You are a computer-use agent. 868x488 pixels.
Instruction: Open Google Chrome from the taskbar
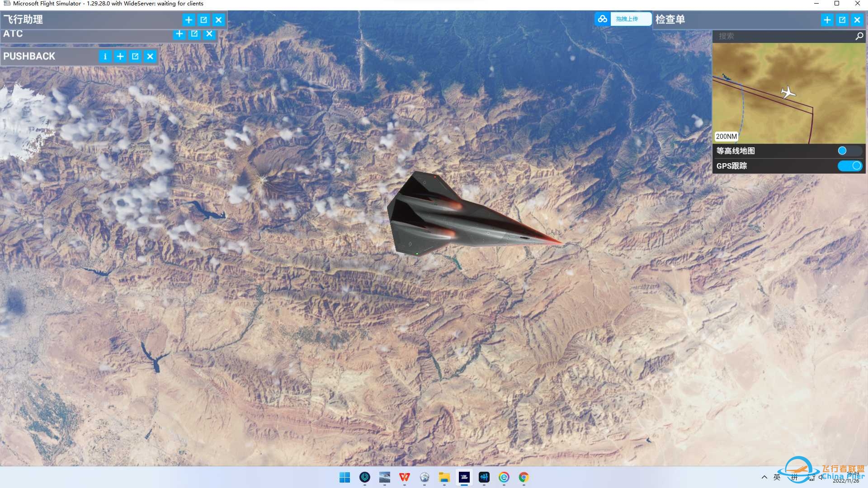tap(524, 477)
